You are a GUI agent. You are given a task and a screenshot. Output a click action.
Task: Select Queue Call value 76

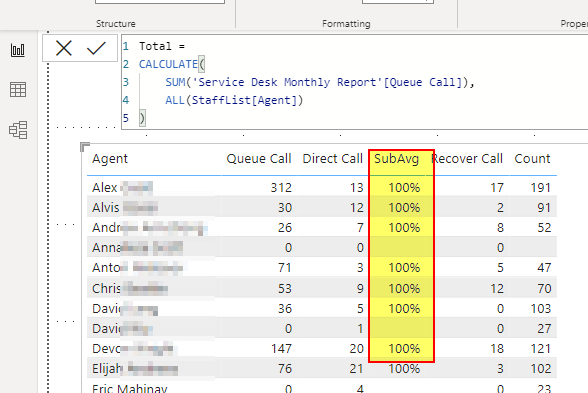point(285,369)
